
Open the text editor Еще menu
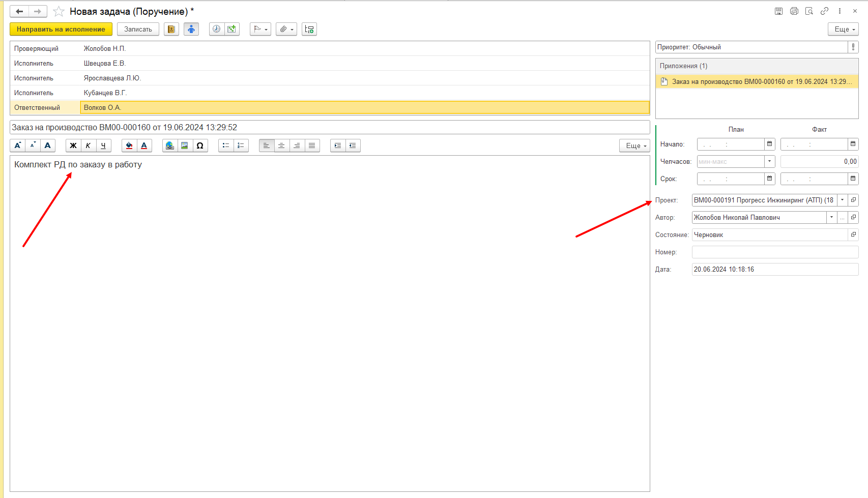pyautogui.click(x=634, y=145)
